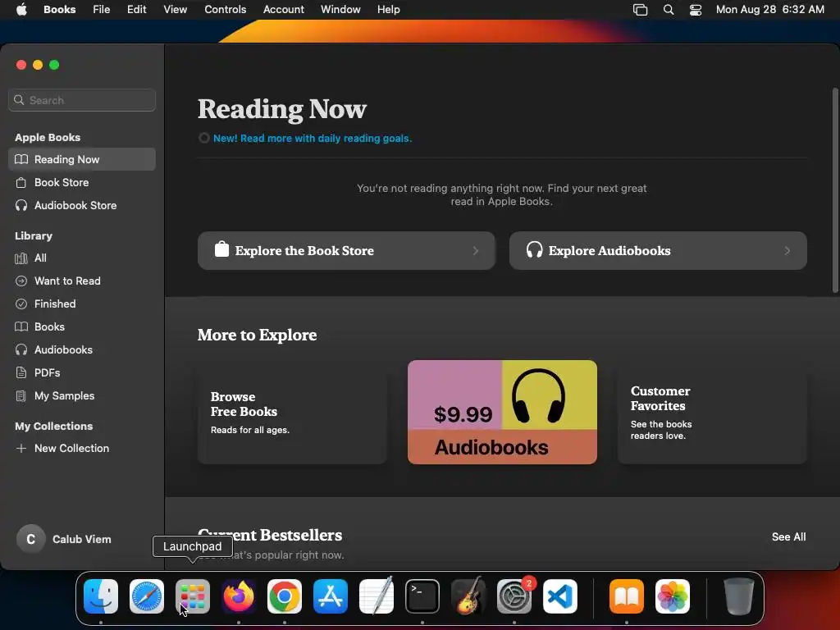Launch Safari from the dock
This screenshot has width=840, height=630.
click(x=147, y=596)
